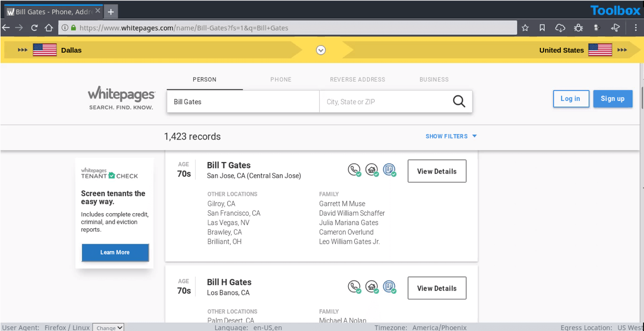Open Bill H Gates name link
Image resolution: width=644 pixels, height=331 pixels.
tap(229, 282)
